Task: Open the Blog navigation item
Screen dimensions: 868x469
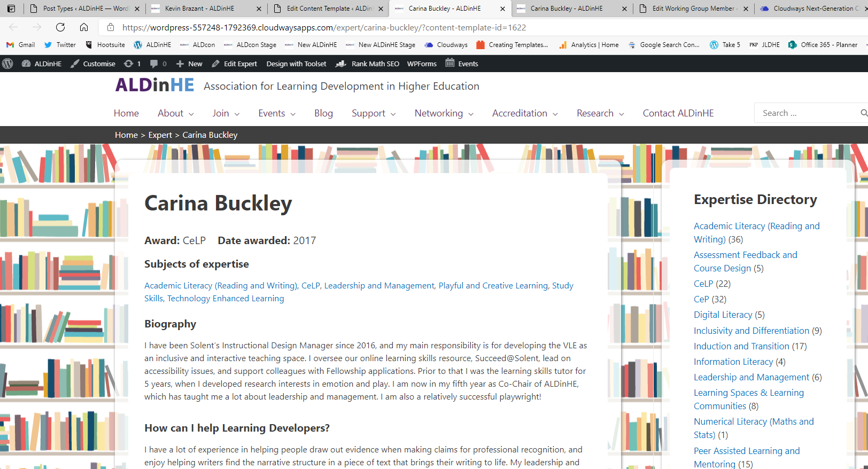Action: [323, 113]
